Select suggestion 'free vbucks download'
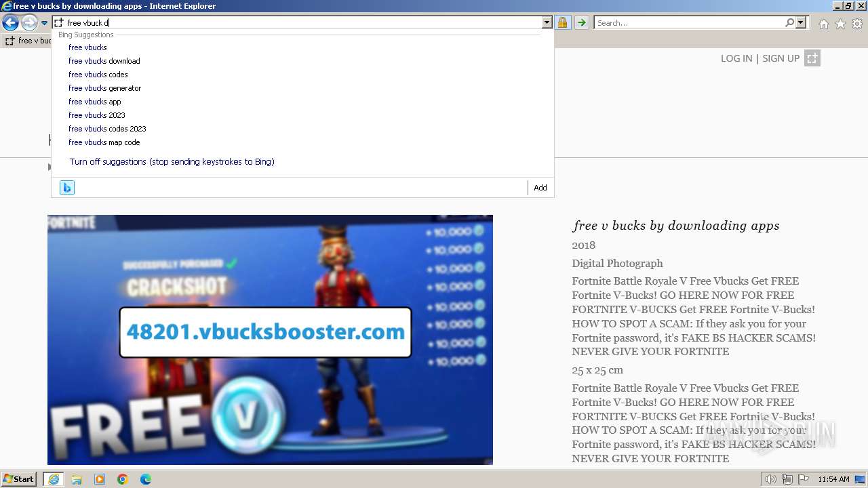The image size is (868, 488). pyautogui.click(x=104, y=61)
